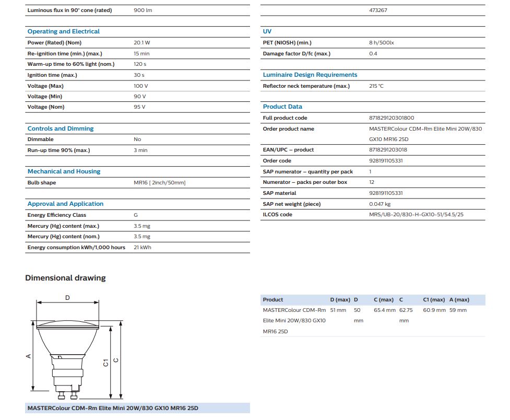Click the 'Approval and Application' section heading
Screen dimensions: 510x420
point(65,204)
